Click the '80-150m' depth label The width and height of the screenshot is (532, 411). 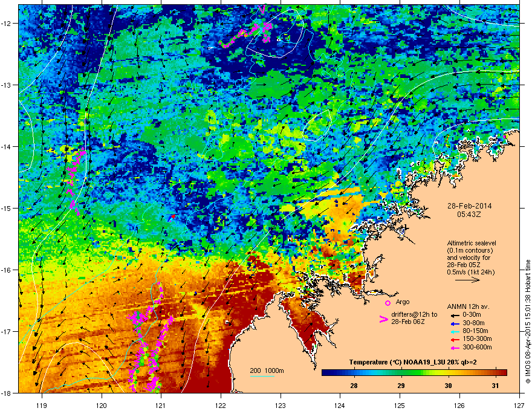(x=475, y=331)
